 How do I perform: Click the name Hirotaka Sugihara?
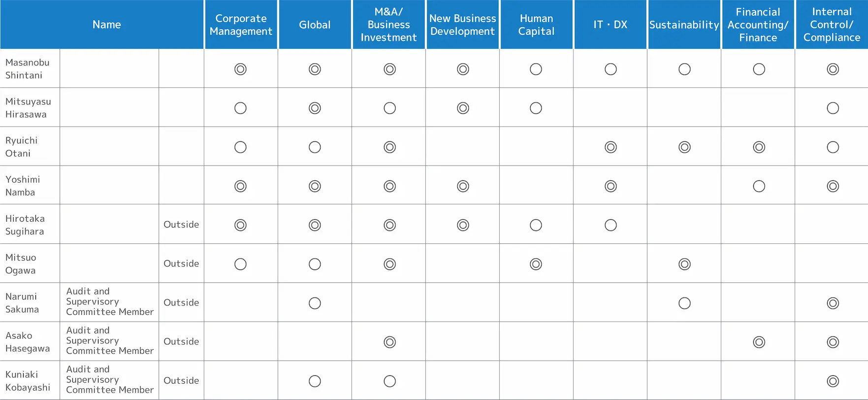[x=25, y=225]
